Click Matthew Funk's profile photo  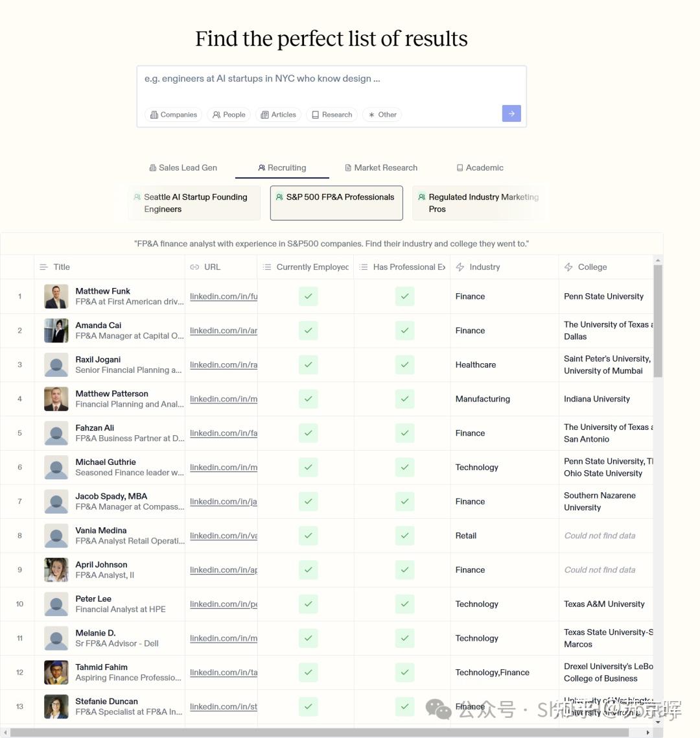[x=56, y=296]
